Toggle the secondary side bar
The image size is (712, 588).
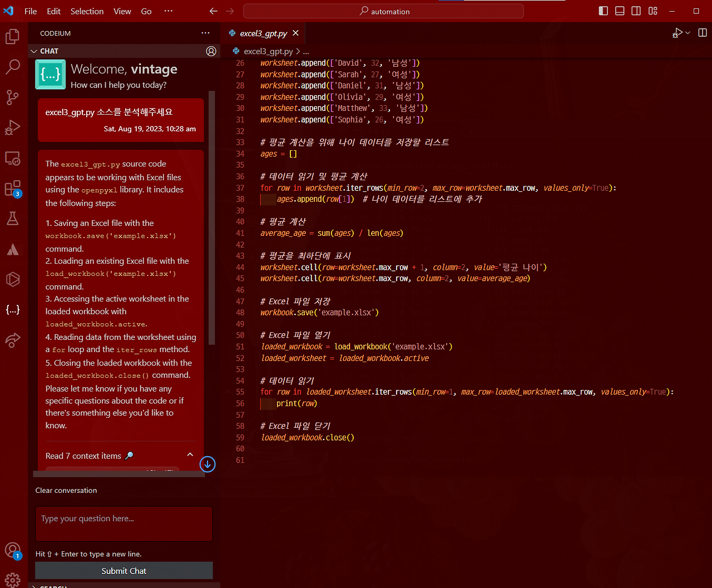636,11
